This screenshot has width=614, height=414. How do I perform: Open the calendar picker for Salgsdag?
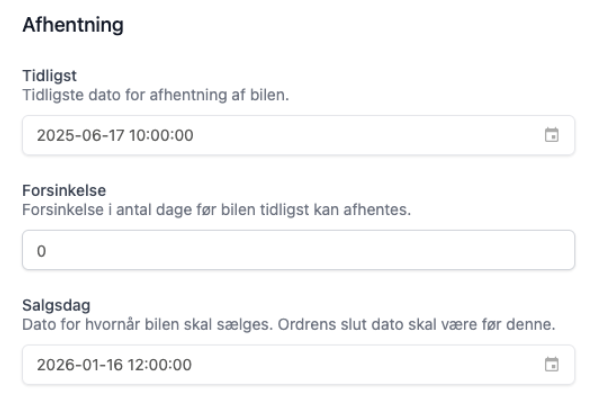[x=550, y=365]
